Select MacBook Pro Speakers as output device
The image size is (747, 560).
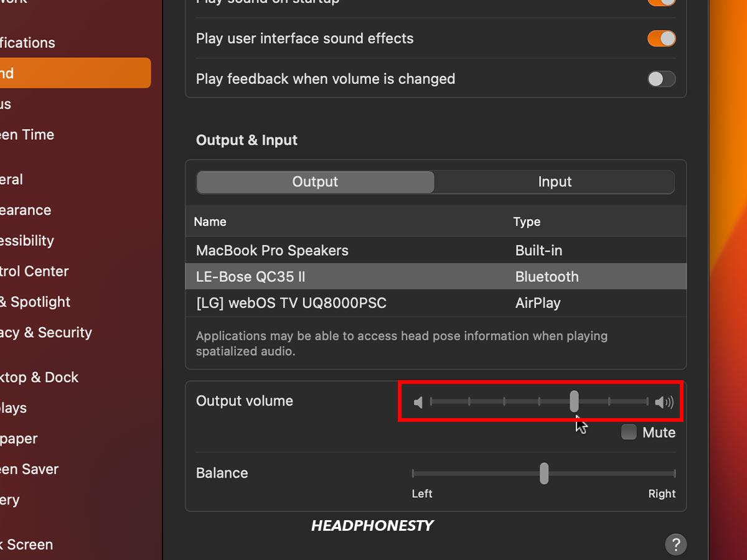(272, 250)
